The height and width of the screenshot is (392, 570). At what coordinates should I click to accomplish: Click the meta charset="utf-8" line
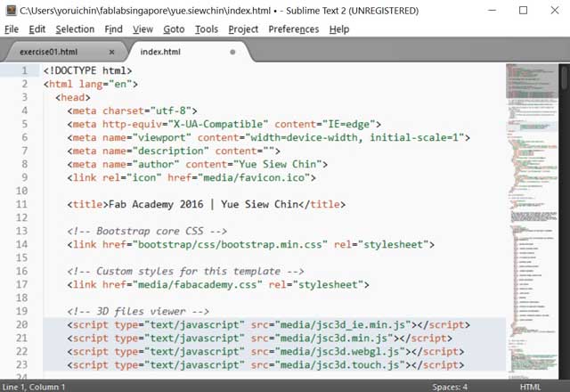(x=133, y=110)
